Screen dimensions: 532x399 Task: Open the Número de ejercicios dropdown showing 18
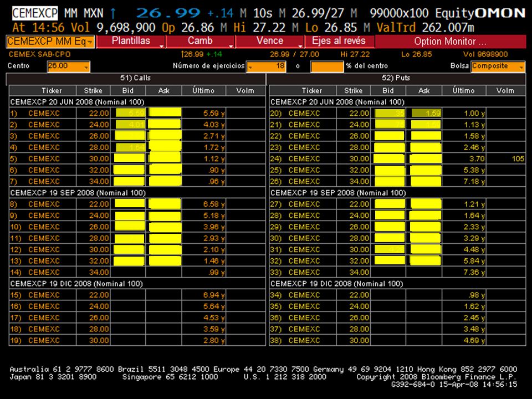pos(267,66)
